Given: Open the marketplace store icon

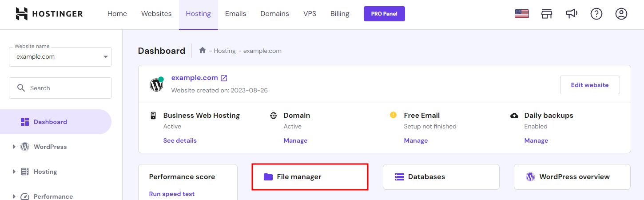Looking at the screenshot, I should click(x=546, y=14).
